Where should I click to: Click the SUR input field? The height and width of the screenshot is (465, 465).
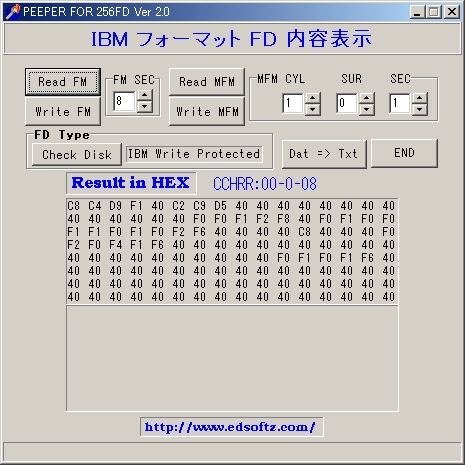point(347,104)
